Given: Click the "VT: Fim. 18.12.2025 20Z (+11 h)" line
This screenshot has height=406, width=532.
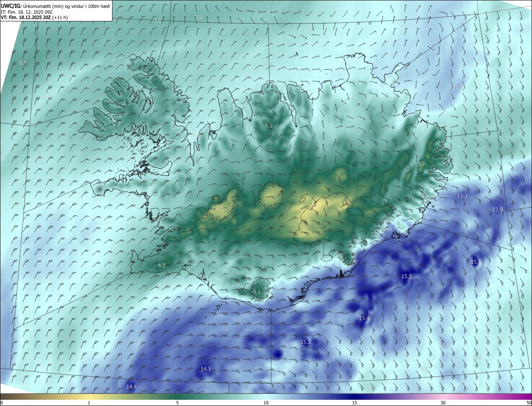Looking at the screenshot, I should coord(34,17).
